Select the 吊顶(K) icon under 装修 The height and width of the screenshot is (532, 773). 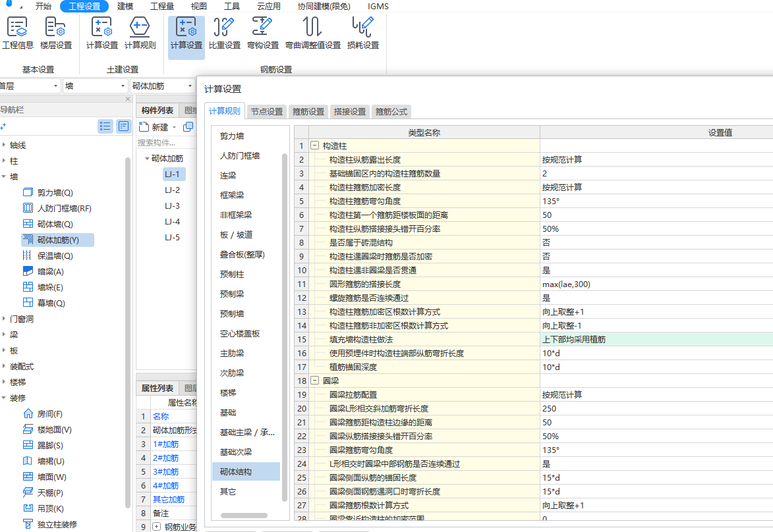(x=28, y=508)
